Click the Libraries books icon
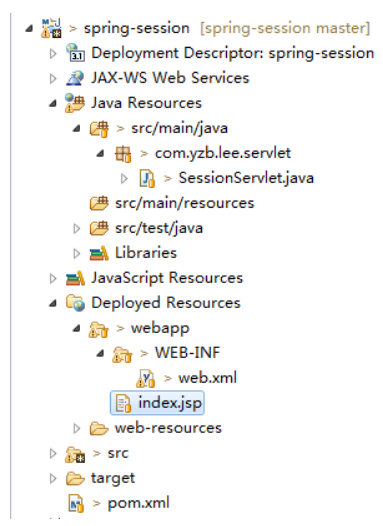Screen dimensions: 383x526 (x=99, y=253)
